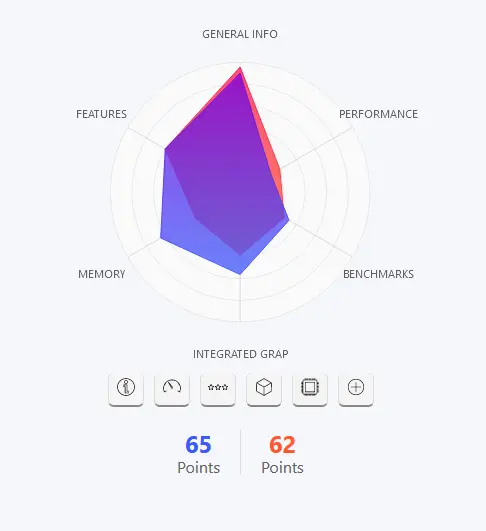Image resolution: width=486 pixels, height=531 pixels.
Task: Select the speedometer performance icon button
Action: 172,388
